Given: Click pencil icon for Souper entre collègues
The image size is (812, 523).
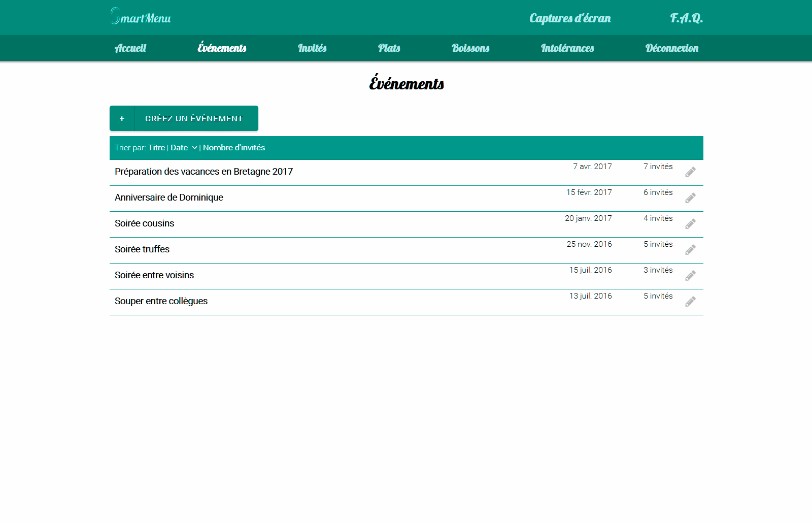Looking at the screenshot, I should 690,302.
